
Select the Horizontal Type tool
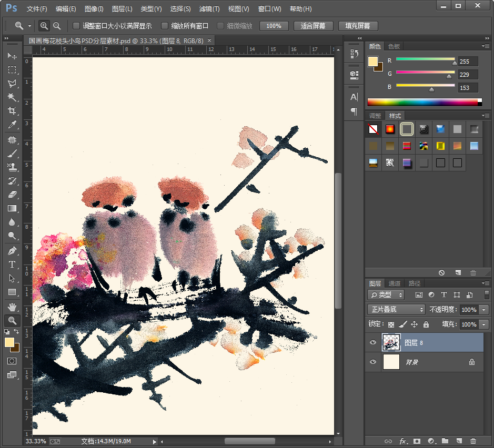point(12,264)
